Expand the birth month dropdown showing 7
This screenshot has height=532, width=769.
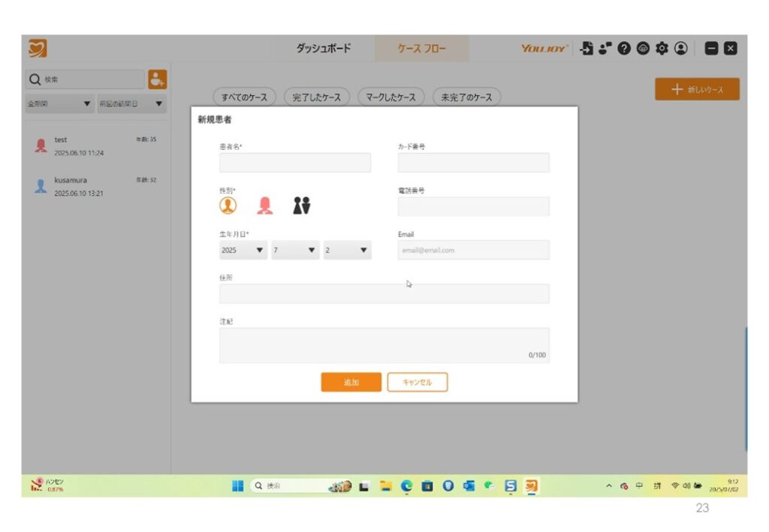(x=295, y=250)
